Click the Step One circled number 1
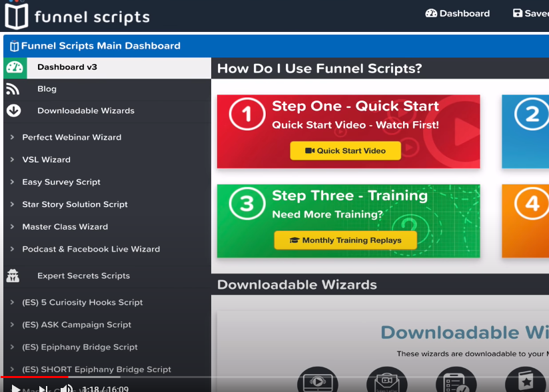 click(247, 114)
